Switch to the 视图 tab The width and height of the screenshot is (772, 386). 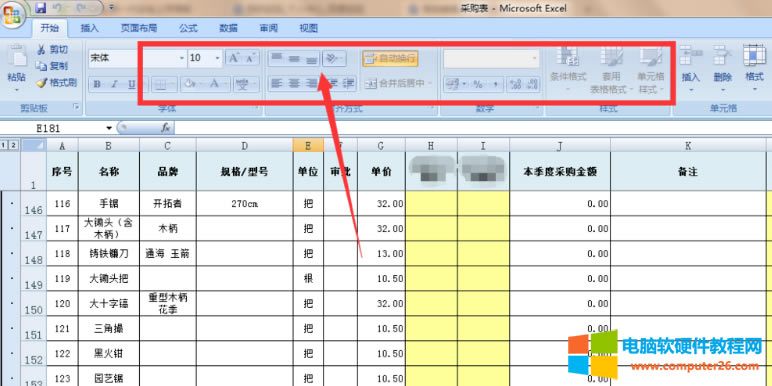click(x=309, y=28)
